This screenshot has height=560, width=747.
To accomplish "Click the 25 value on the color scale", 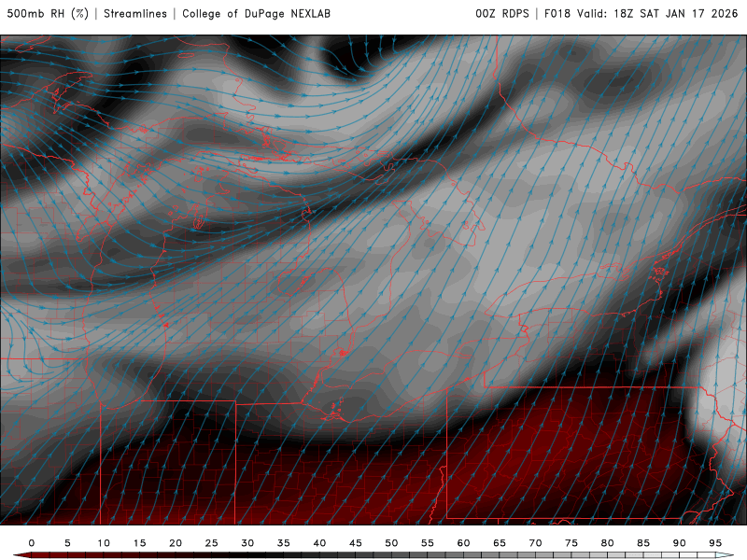I will [x=212, y=543].
